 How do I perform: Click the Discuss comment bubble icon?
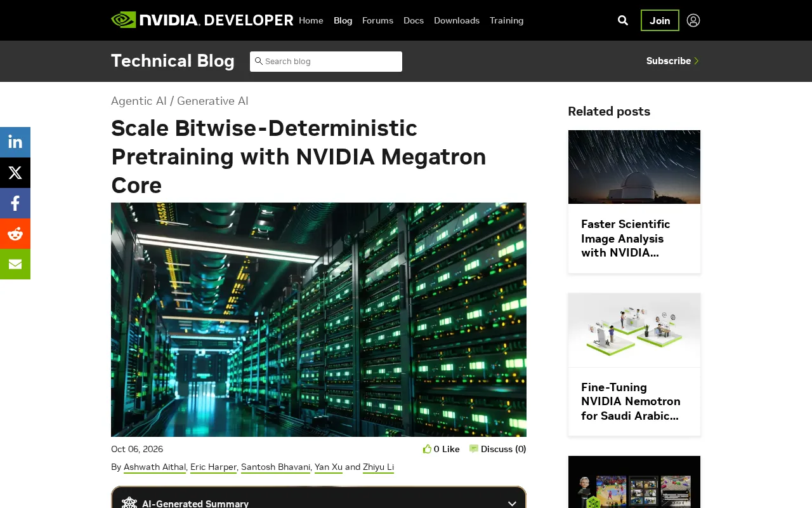474,449
